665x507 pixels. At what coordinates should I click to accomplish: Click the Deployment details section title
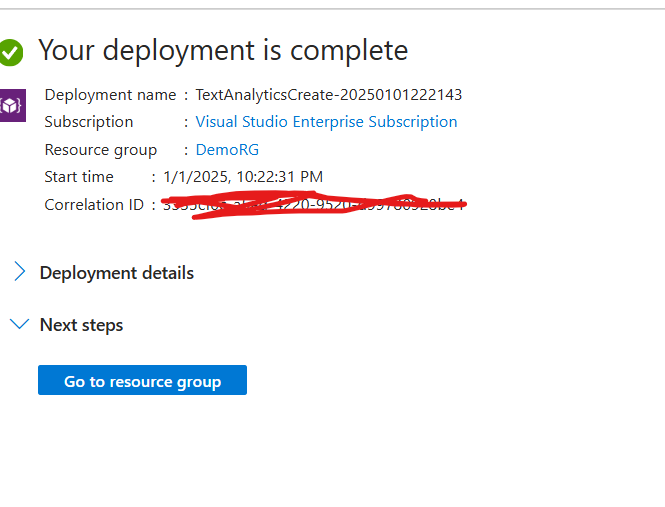117,273
